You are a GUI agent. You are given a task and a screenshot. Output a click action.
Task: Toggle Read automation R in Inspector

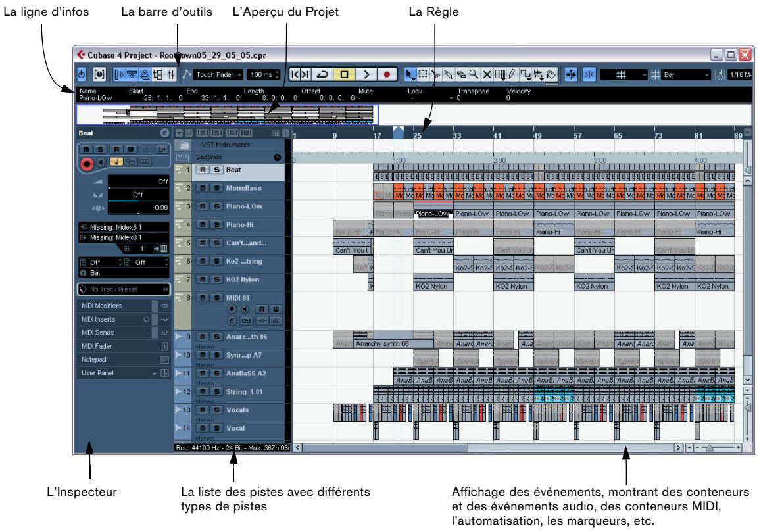[x=116, y=149]
